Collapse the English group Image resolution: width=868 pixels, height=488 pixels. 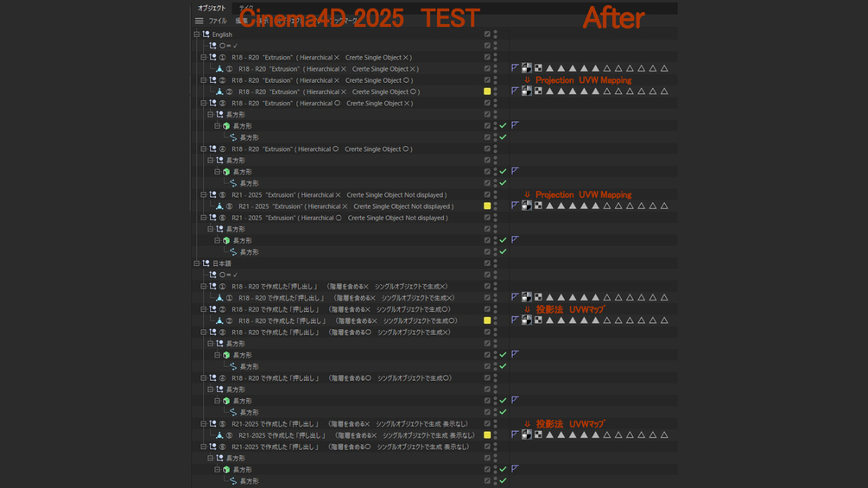tap(197, 35)
